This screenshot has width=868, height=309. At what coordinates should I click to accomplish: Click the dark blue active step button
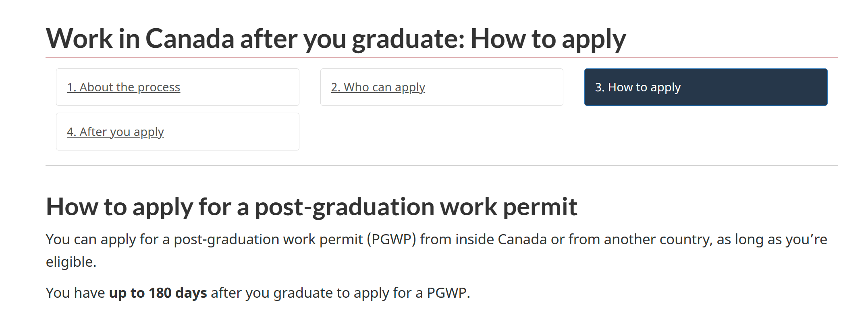tap(705, 87)
